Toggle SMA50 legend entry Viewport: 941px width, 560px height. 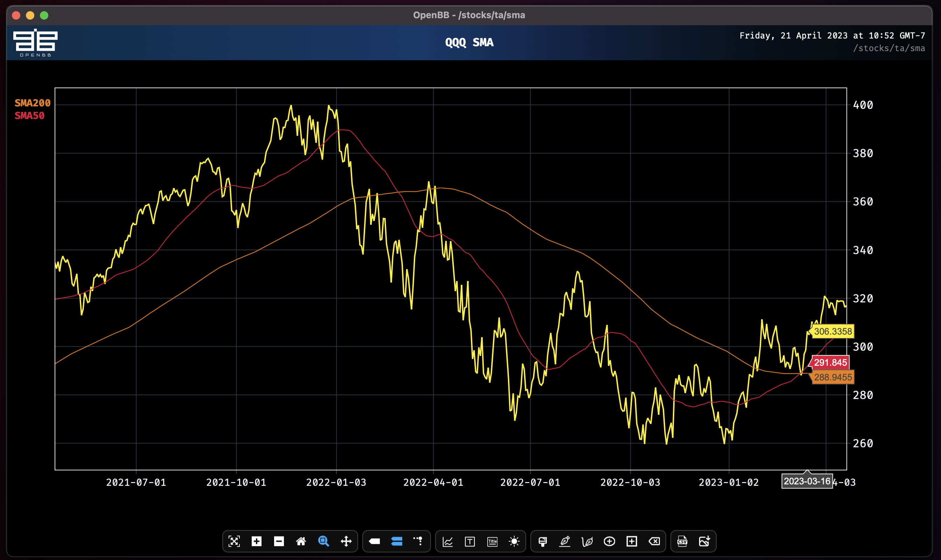click(29, 115)
